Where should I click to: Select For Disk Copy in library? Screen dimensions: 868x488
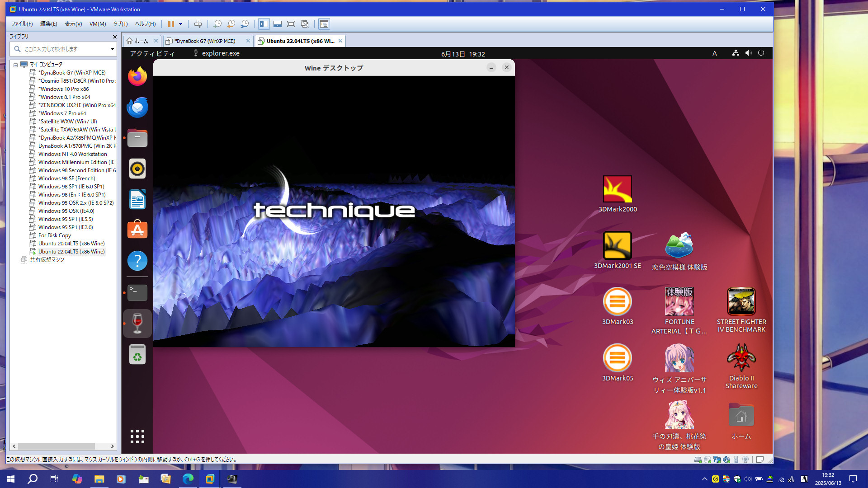(x=54, y=235)
